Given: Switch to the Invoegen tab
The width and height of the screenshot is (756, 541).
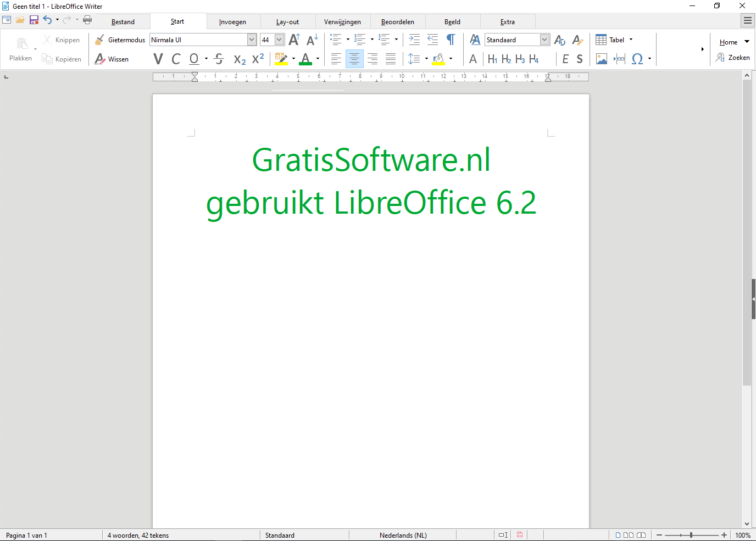Looking at the screenshot, I should tap(232, 22).
